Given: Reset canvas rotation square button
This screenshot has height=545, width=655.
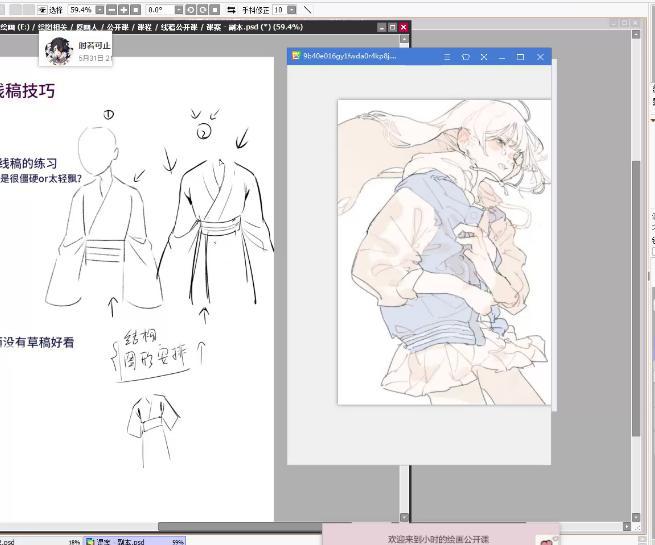Looking at the screenshot, I should (x=214, y=10).
